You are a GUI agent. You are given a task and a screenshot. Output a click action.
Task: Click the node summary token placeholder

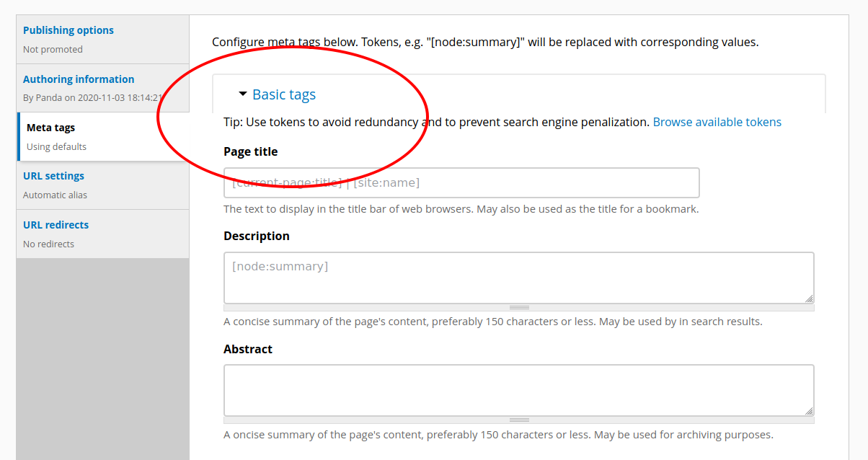click(x=278, y=266)
